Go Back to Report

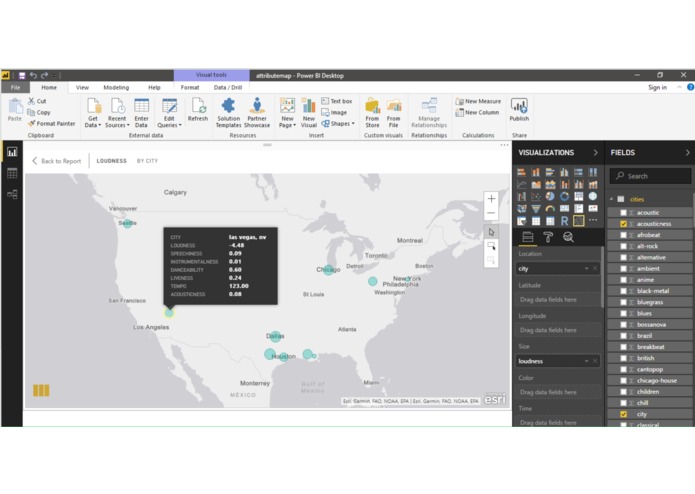click(57, 161)
